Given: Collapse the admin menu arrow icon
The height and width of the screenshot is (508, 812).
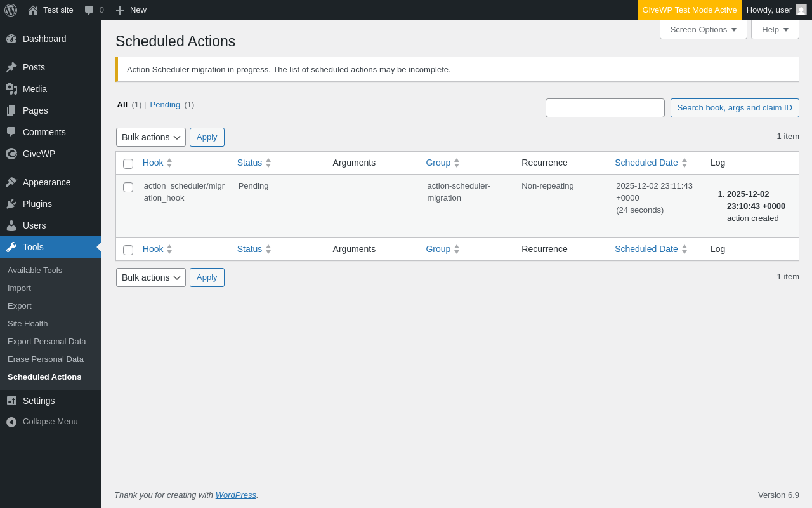Looking at the screenshot, I should [x=11, y=422].
